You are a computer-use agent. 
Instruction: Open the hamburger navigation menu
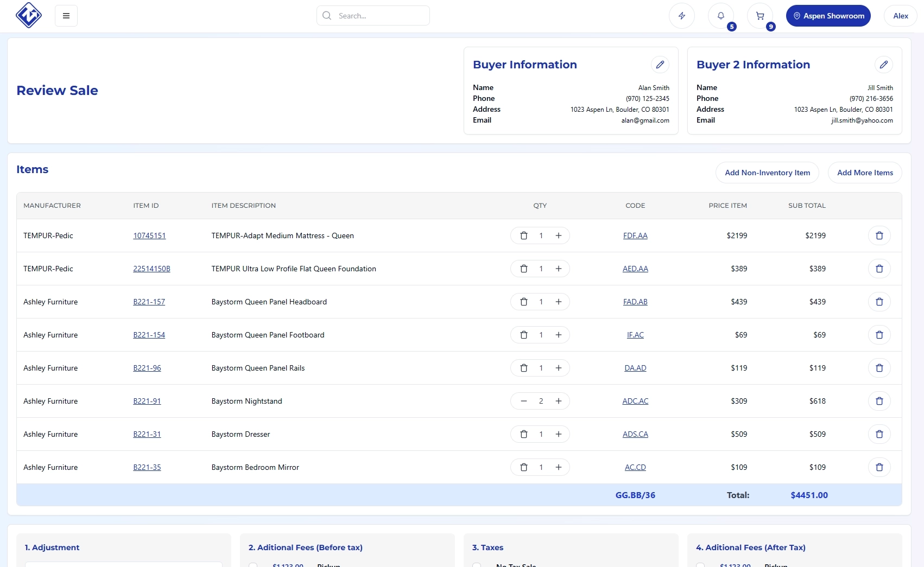click(66, 16)
